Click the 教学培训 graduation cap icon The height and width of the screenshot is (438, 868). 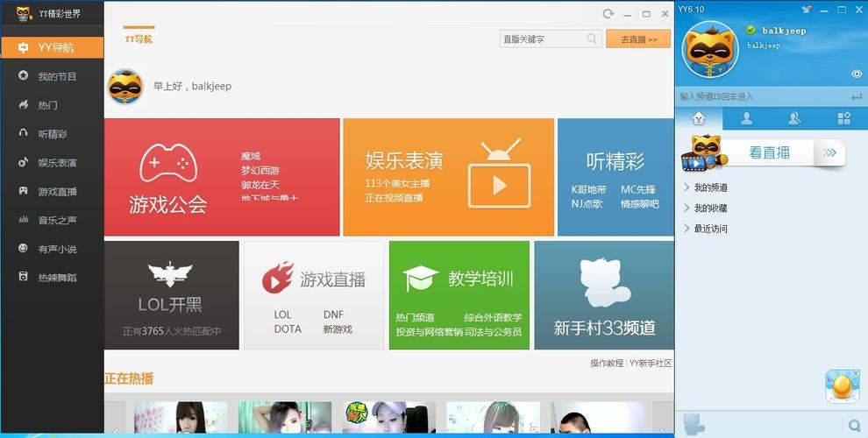(x=420, y=279)
